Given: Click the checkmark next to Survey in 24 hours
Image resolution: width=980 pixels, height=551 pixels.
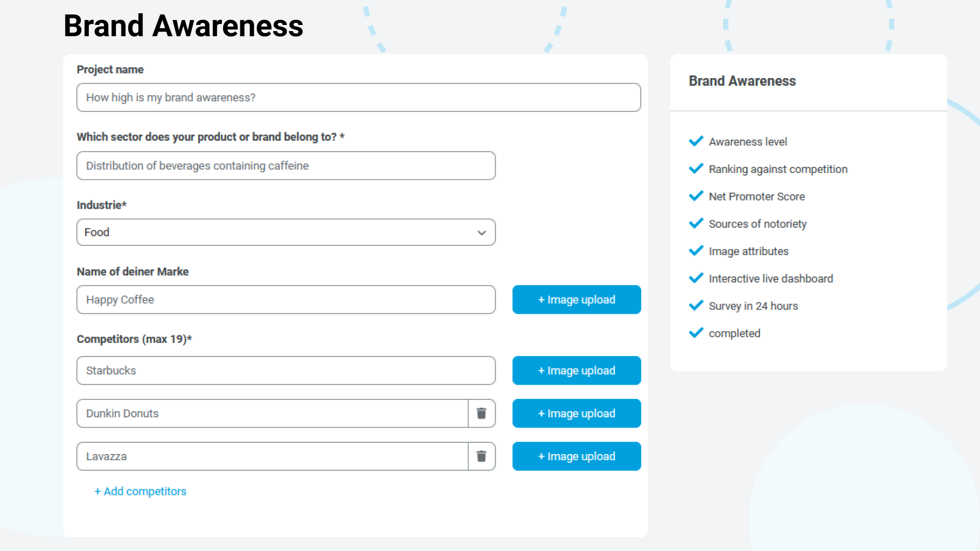Looking at the screenshot, I should tap(696, 305).
